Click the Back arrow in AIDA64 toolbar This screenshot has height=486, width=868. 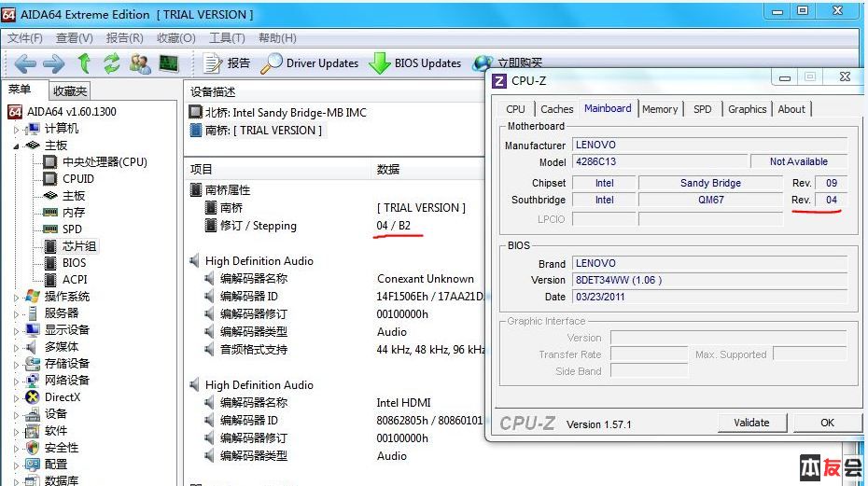point(25,63)
